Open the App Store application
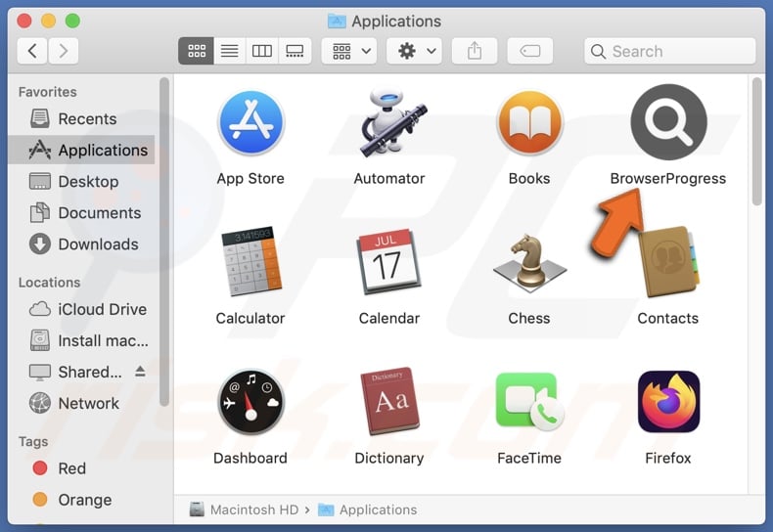The image size is (773, 532). pyautogui.click(x=250, y=122)
